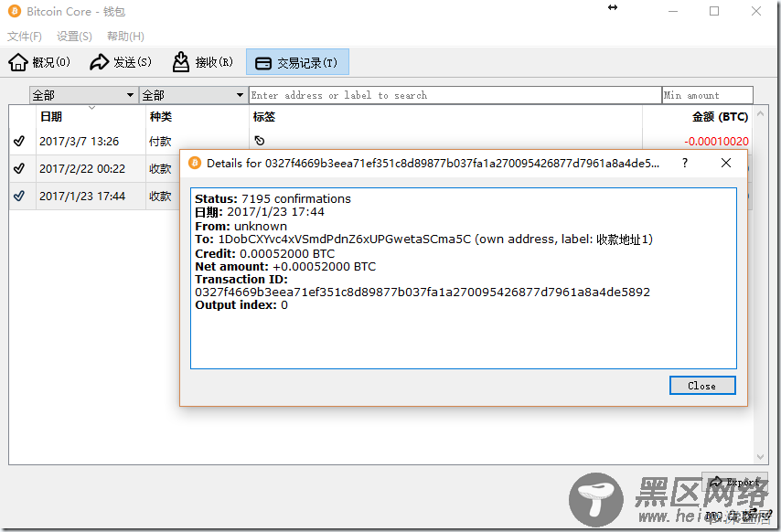This screenshot has width=781, height=532.
Task: Click the Transaction ID hash in details
Action: pos(423,293)
